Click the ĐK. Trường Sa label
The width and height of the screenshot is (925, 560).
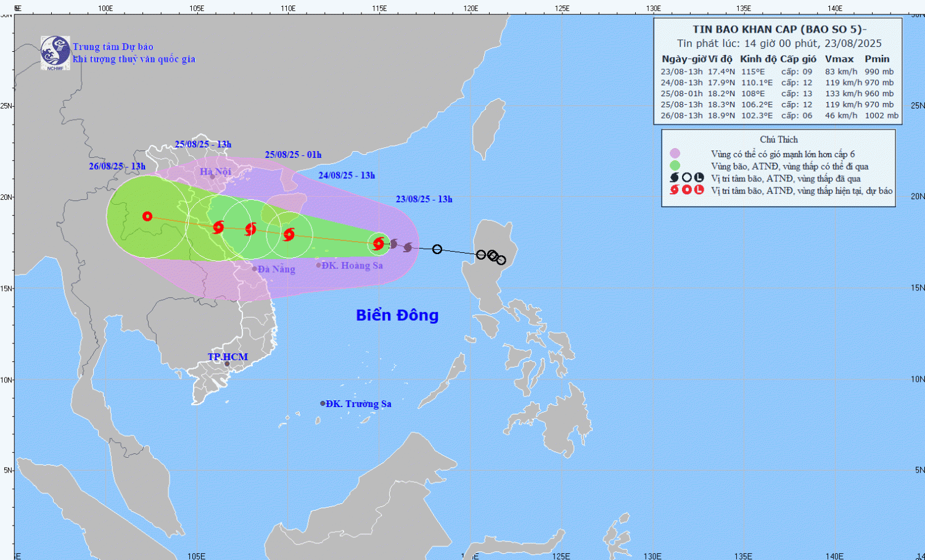(358, 404)
